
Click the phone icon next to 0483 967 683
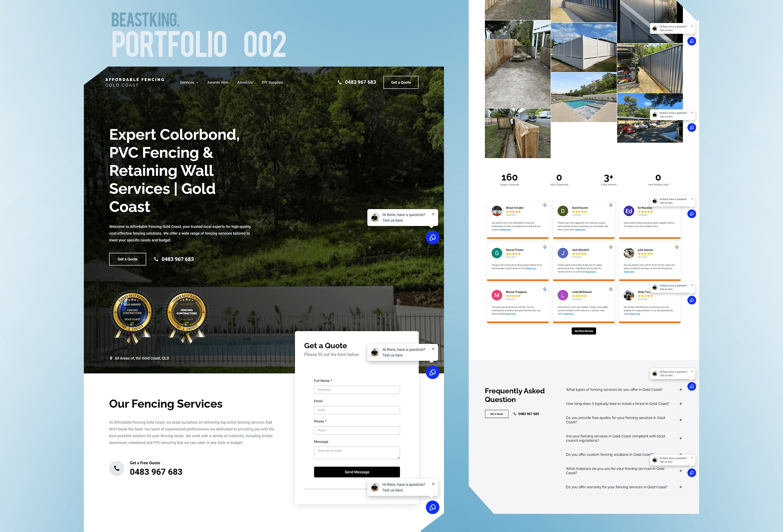(157, 259)
